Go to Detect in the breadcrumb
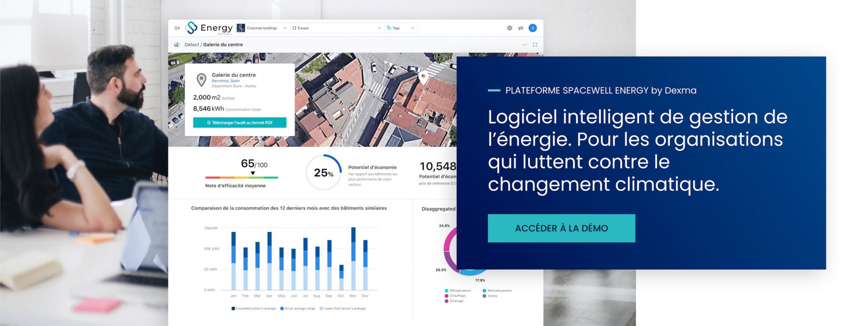Screen dimensions: 868x326 pos(192,45)
